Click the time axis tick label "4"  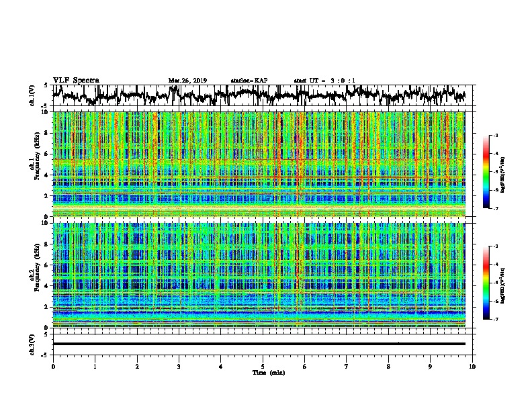coord(221,367)
